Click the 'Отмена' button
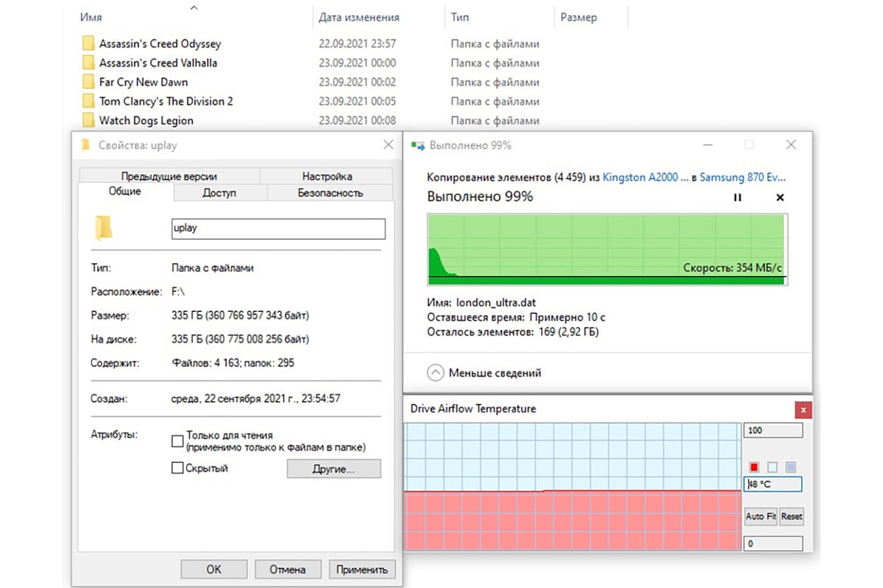The width and height of the screenshot is (883, 588). coord(287,570)
